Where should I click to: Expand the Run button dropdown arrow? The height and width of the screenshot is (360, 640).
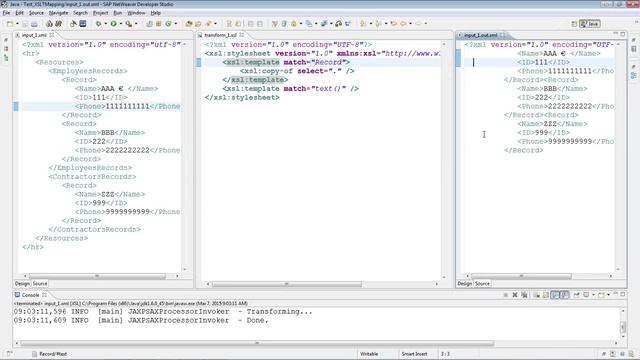pos(120,24)
